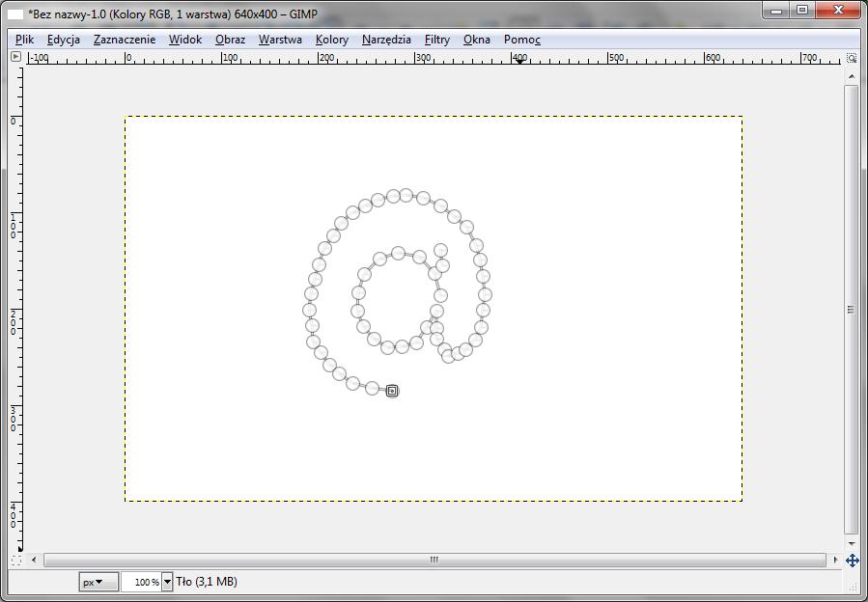868x602 pixels.
Task: Open the px unit dropdown
Action: click(98, 582)
